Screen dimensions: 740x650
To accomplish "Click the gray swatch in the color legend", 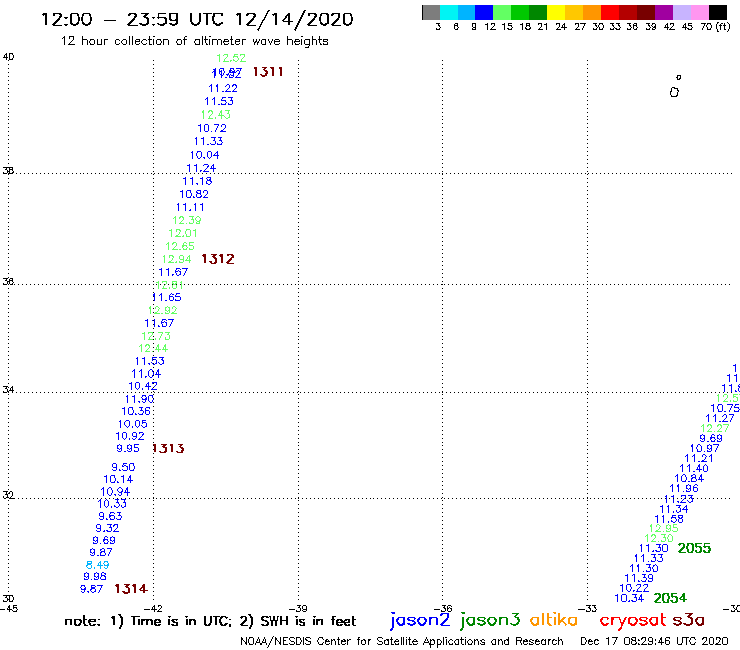I will (x=431, y=12).
